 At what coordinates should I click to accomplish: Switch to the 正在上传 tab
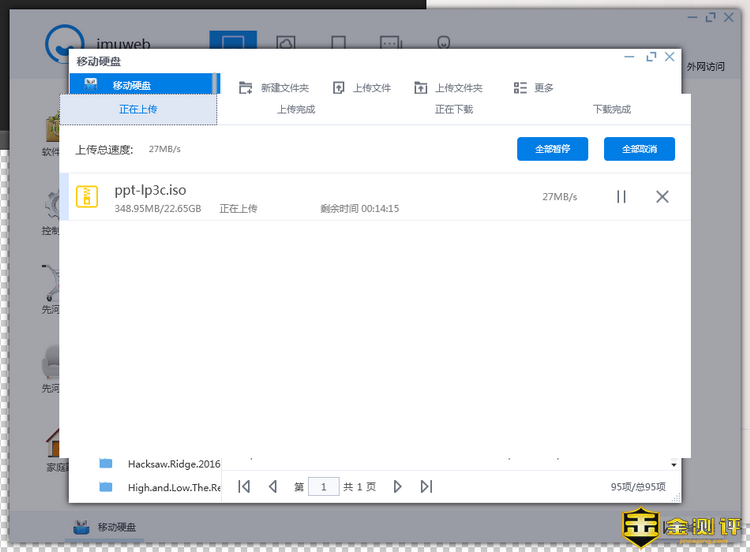pos(138,109)
